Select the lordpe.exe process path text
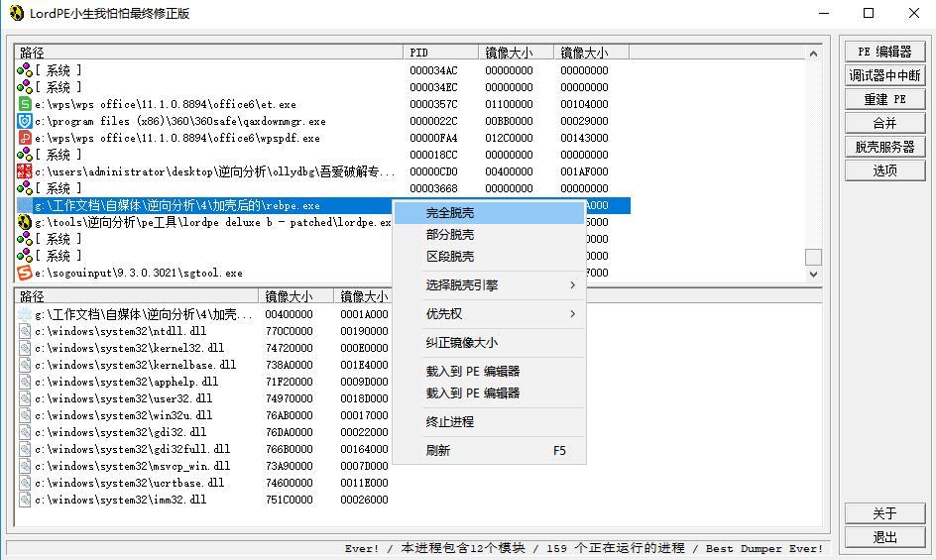936x560 pixels. [x=213, y=222]
